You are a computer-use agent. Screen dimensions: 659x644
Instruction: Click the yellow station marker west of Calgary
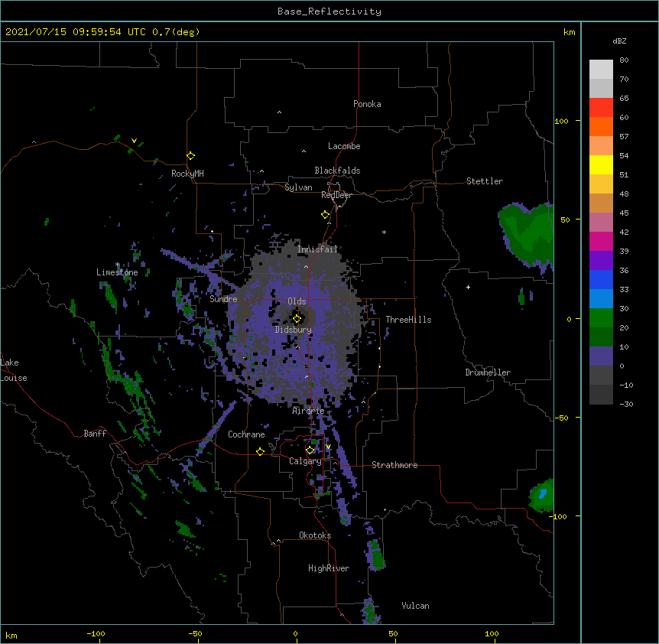tap(260, 451)
